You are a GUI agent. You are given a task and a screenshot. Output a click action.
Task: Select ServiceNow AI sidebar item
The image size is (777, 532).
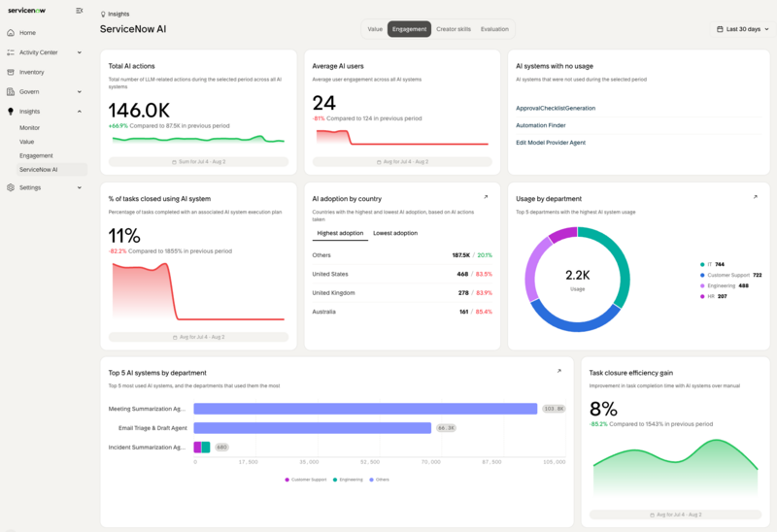click(51, 170)
